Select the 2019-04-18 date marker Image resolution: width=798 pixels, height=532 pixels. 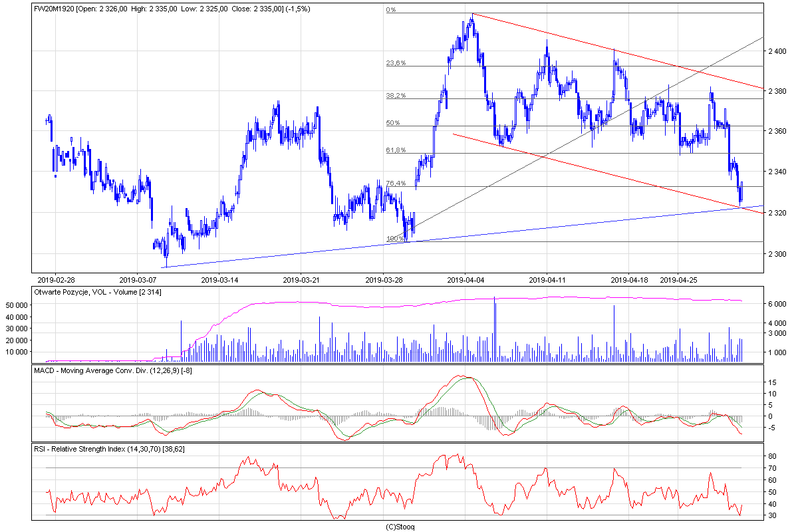click(628, 279)
